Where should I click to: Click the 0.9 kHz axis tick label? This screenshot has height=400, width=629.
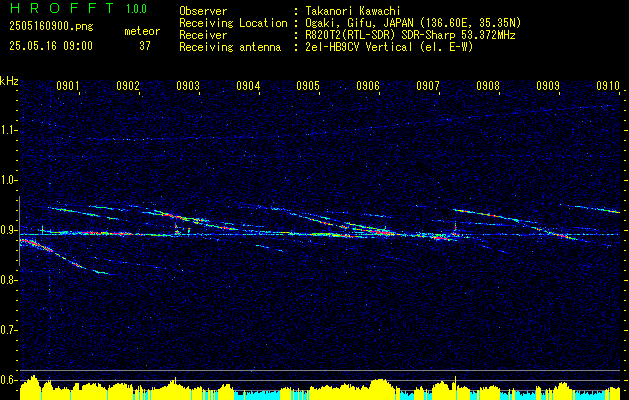pyautogui.click(x=8, y=230)
